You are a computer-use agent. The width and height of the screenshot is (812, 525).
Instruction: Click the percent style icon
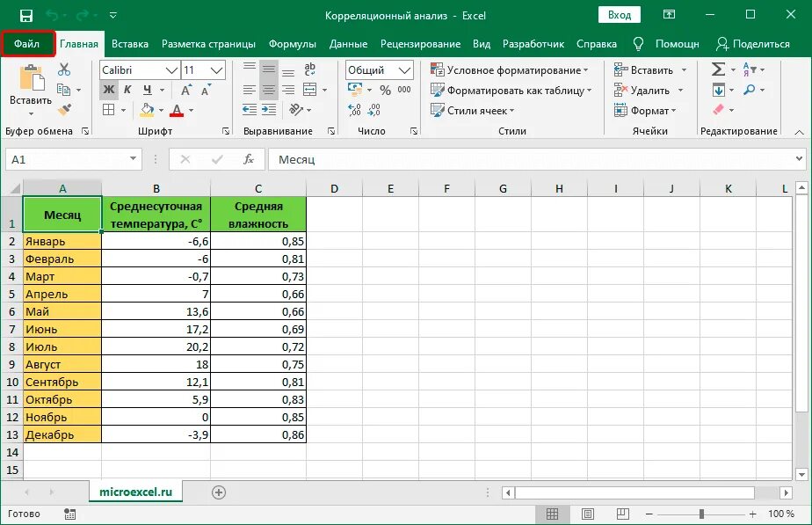coord(385,91)
